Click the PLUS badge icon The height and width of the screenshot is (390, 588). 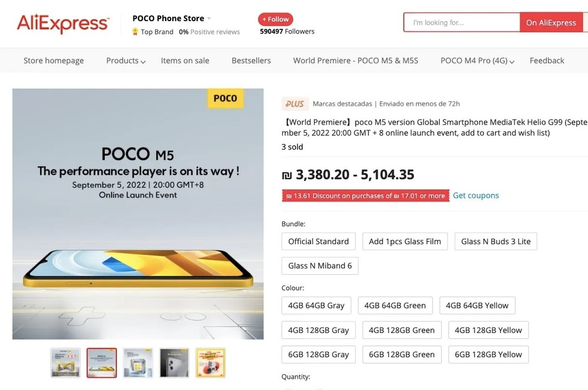pyautogui.click(x=295, y=104)
